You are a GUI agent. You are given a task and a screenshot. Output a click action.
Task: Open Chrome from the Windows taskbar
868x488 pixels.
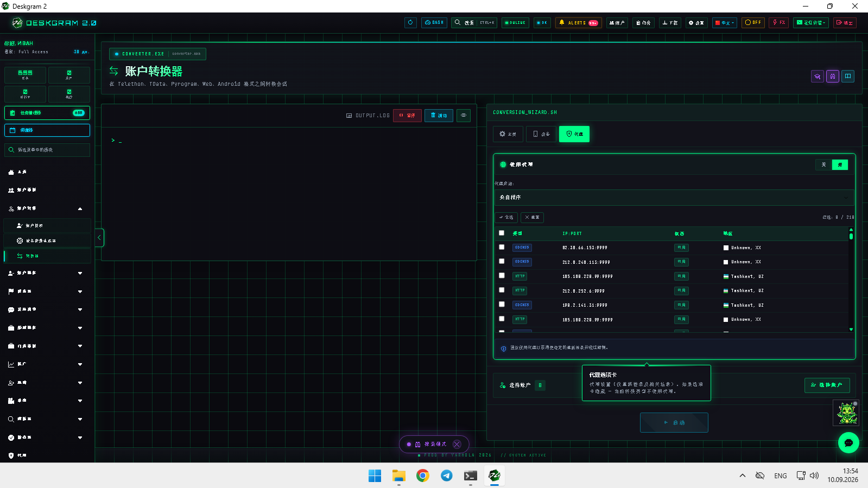point(422,476)
